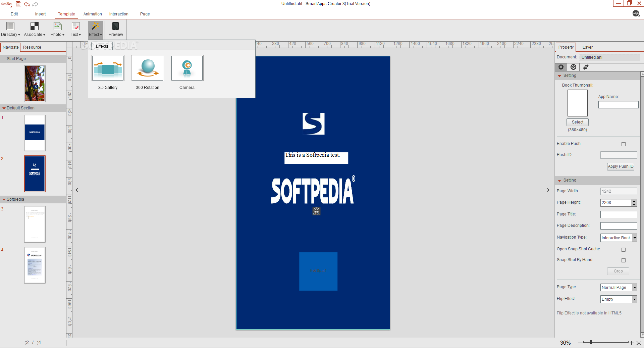Screen dimensions: 644x349
Task: Click the App Name input field
Action: coord(618,105)
